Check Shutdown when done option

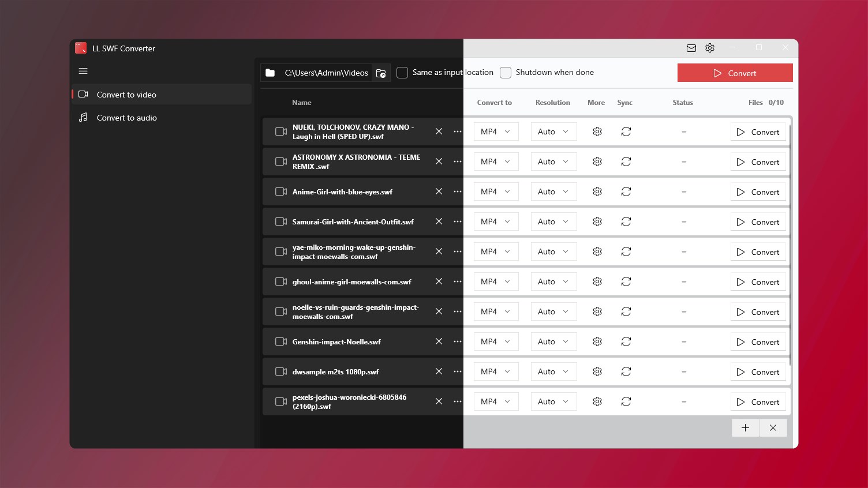(506, 73)
